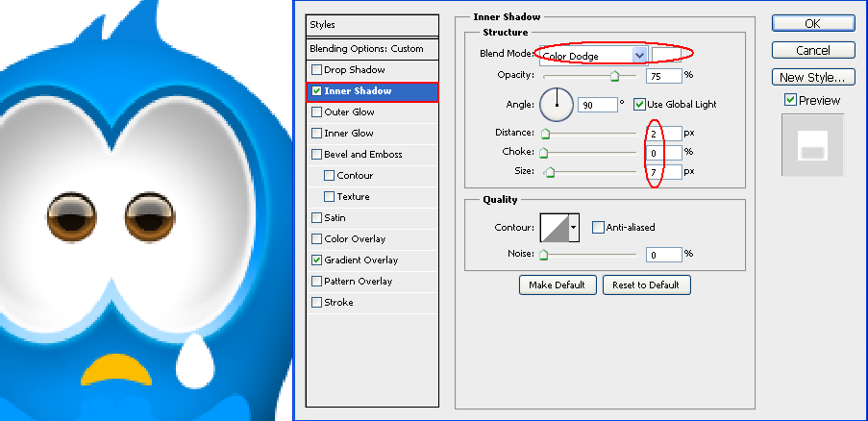Click the Angle value field
Image resolution: width=868 pixels, height=421 pixels.
pyautogui.click(x=597, y=104)
